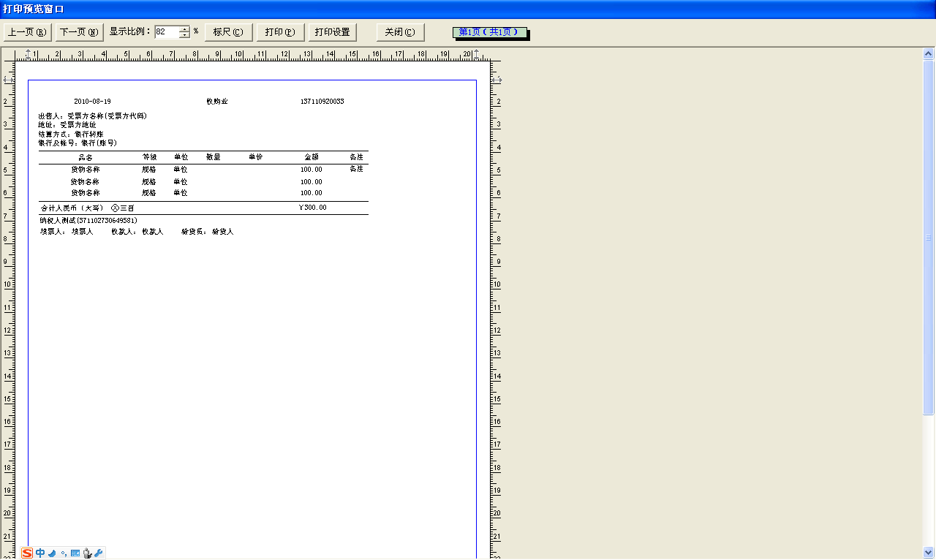Open 打印设置 print settings
Image resolution: width=936 pixels, height=560 pixels.
click(x=332, y=32)
